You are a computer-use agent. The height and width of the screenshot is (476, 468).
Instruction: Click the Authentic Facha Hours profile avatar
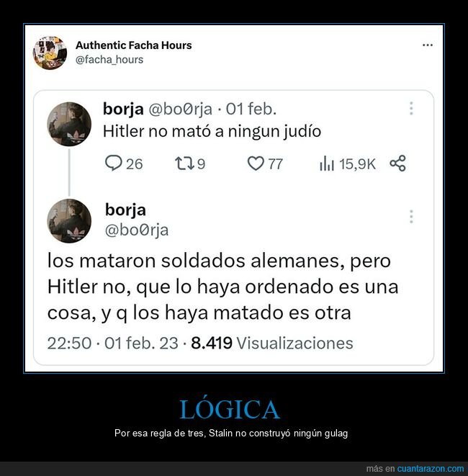50,53
